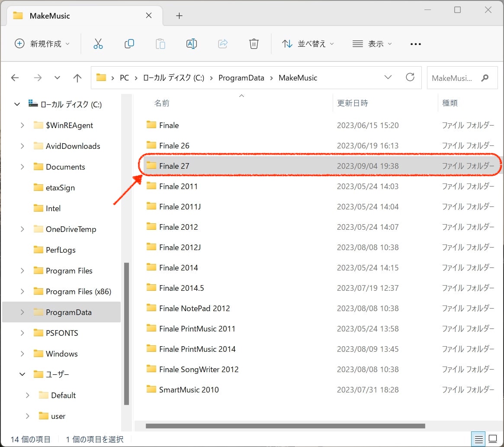This screenshot has width=504, height=447.
Task: Go back with the left arrow
Action: point(15,78)
